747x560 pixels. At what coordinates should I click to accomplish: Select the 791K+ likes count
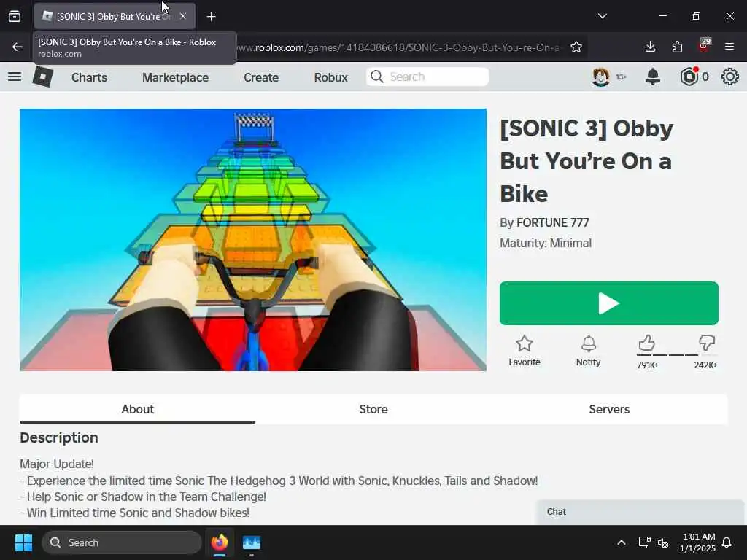click(x=648, y=365)
